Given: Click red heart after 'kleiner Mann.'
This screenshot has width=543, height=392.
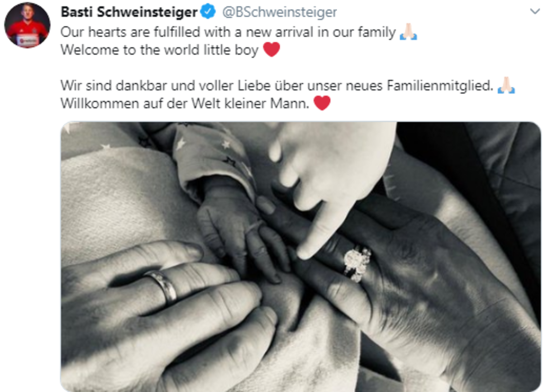Looking at the screenshot, I should click(x=322, y=104).
